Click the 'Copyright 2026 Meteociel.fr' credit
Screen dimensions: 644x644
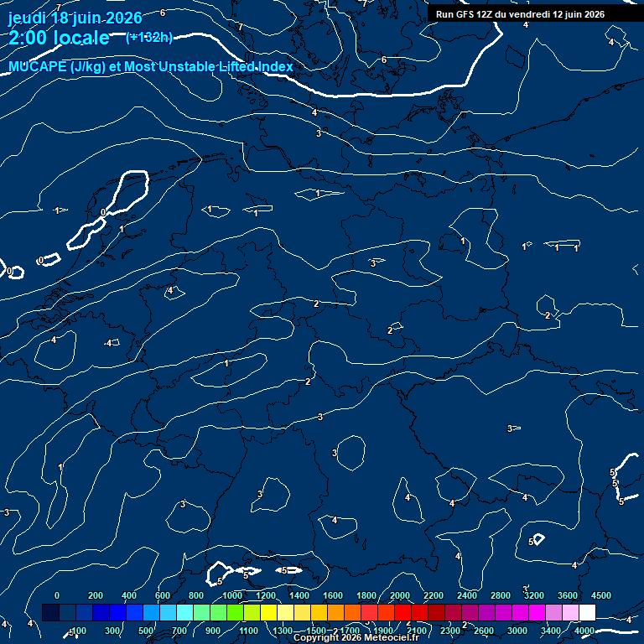click(356, 637)
